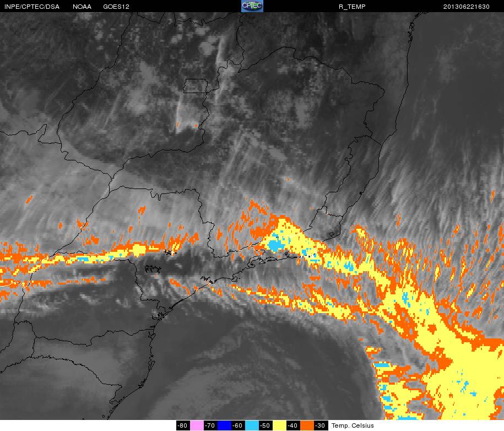
Task: Click the CPTEC logo in the header
Action: point(252,6)
